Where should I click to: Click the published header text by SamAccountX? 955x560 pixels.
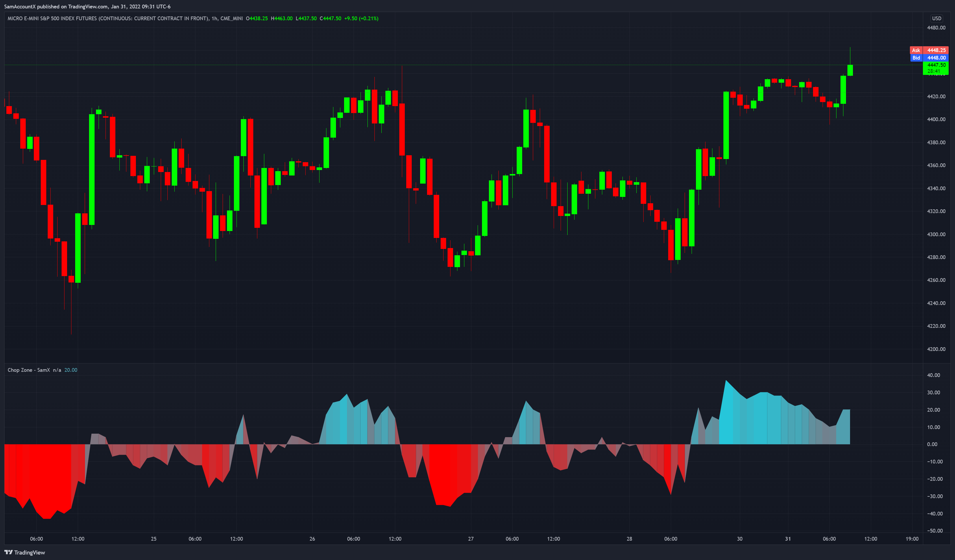(87, 6)
